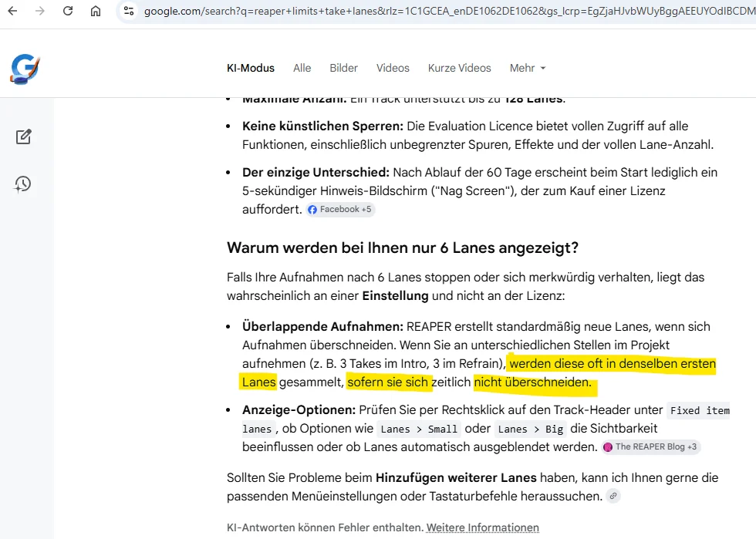Click the link icon after the answer
Viewport: 756px width, 539px height.
pos(613,496)
